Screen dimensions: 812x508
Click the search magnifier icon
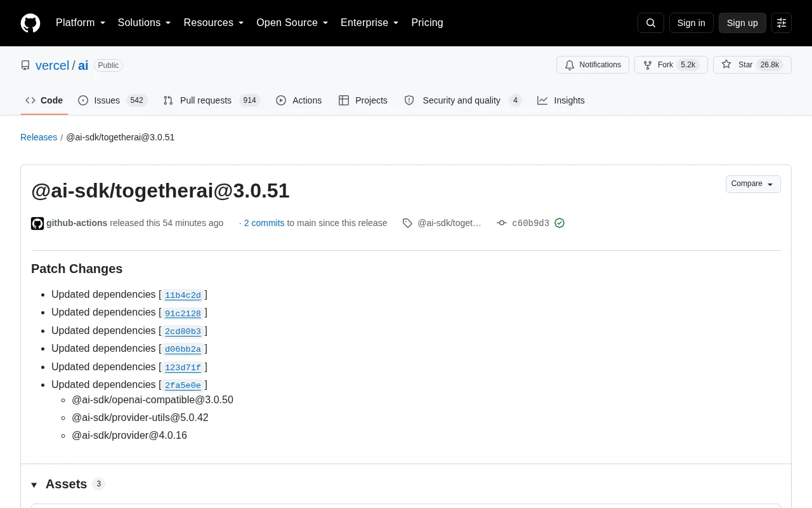[x=651, y=23]
